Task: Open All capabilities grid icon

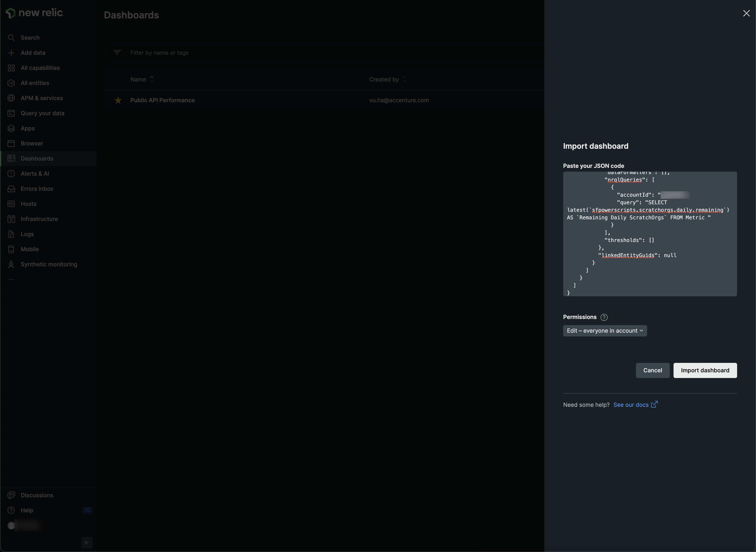Action: [11, 68]
